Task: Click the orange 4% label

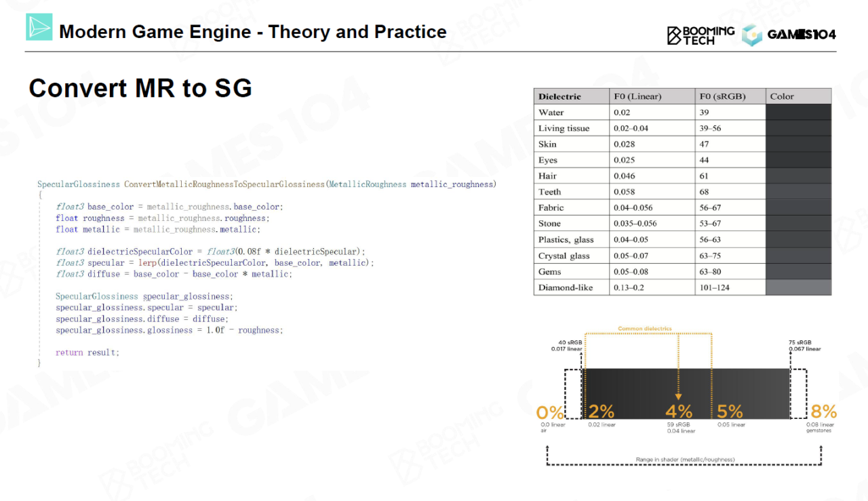Action: [x=679, y=412]
